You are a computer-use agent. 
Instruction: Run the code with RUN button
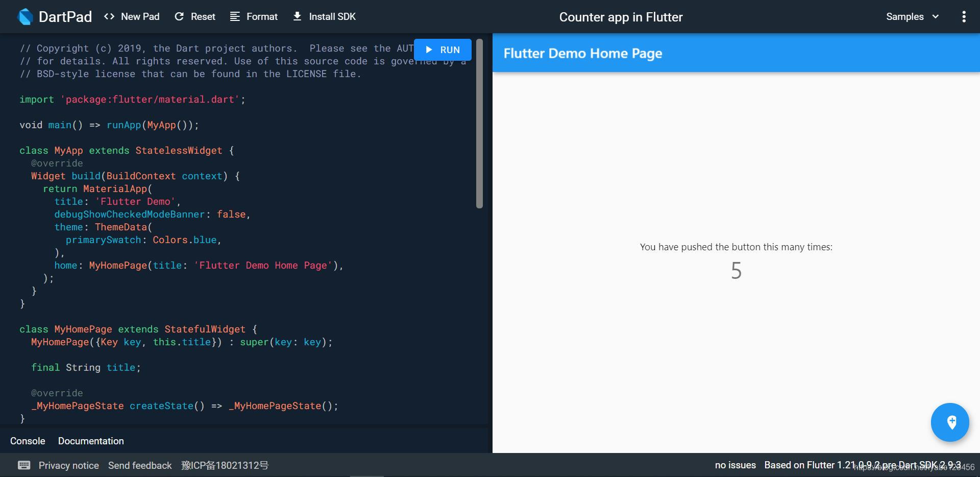[x=443, y=50]
